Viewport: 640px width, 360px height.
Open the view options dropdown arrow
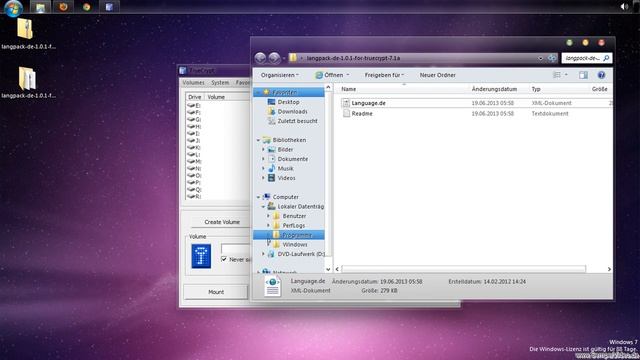[x=566, y=75]
